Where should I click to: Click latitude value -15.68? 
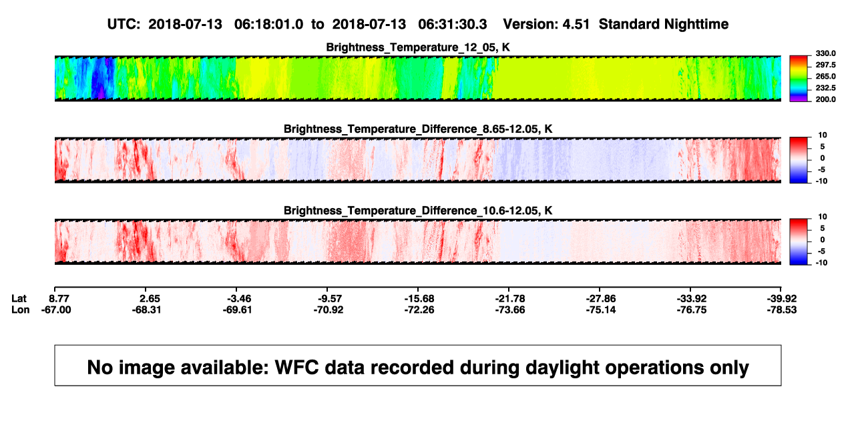[418, 298]
